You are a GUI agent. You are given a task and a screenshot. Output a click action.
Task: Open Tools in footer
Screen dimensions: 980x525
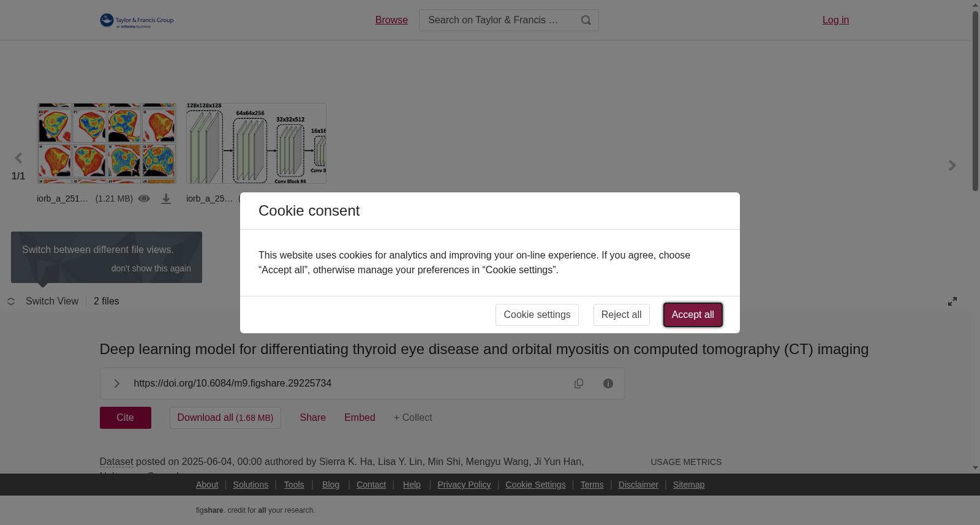(294, 485)
